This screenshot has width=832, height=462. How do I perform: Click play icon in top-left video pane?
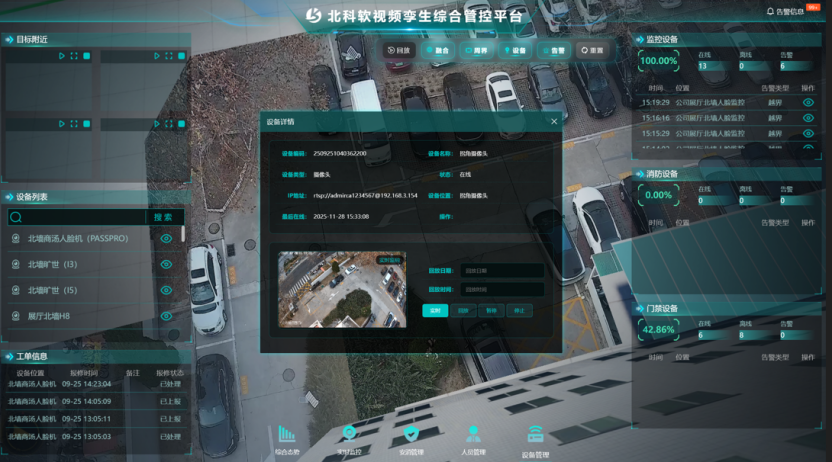pyautogui.click(x=62, y=56)
